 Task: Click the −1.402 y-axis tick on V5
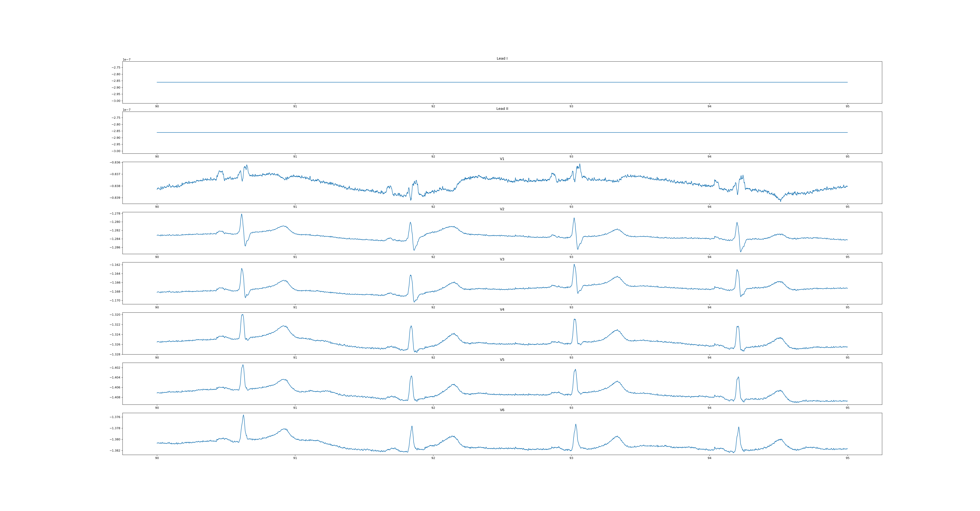(x=115, y=368)
